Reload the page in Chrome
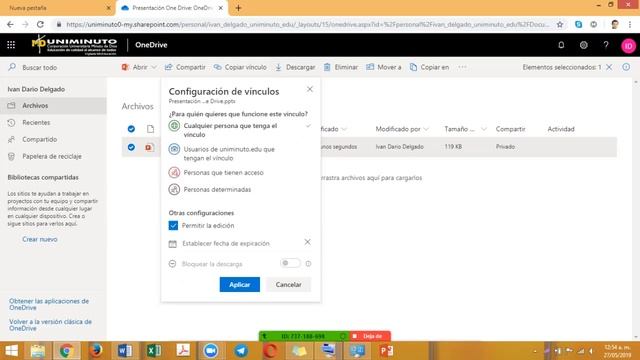The height and width of the screenshot is (360, 640). pyautogui.click(x=40, y=24)
